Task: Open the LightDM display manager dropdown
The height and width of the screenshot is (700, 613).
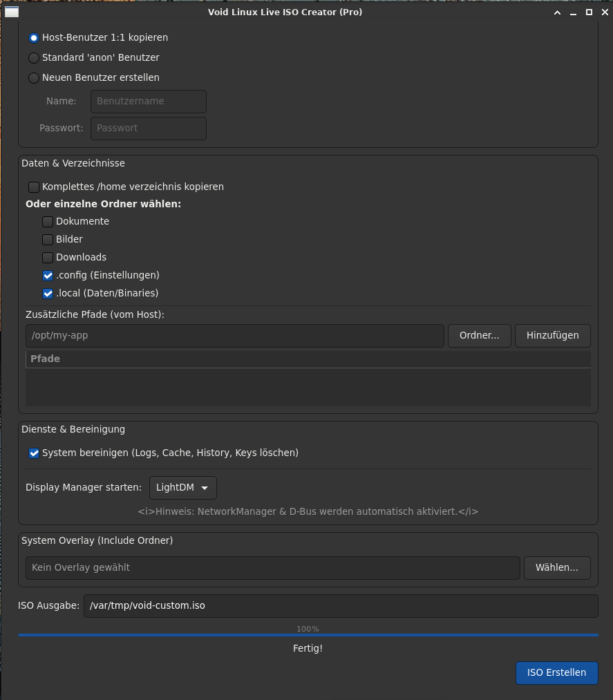Action: (182, 488)
